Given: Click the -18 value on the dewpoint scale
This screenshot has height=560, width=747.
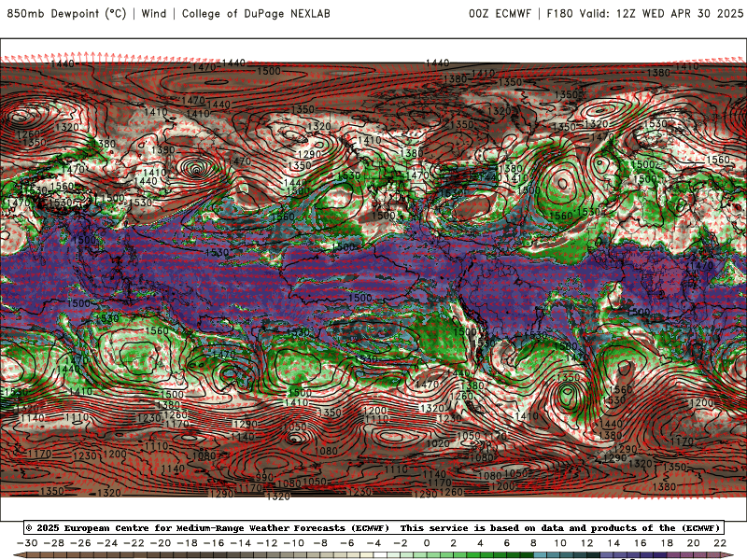Looking at the screenshot, I should 188,543.
